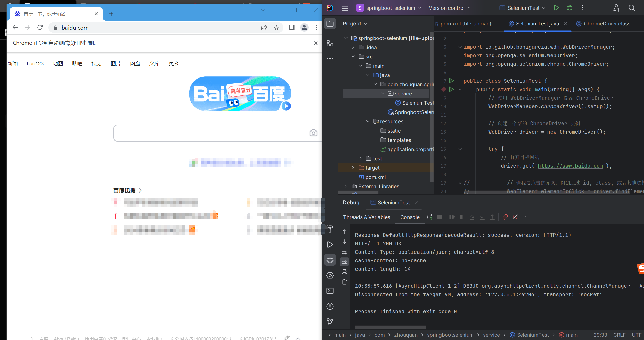Viewport: 644px width, 340px height.
Task: Click the Search Everywhere magnifier icon
Action: pyautogui.click(x=632, y=8)
